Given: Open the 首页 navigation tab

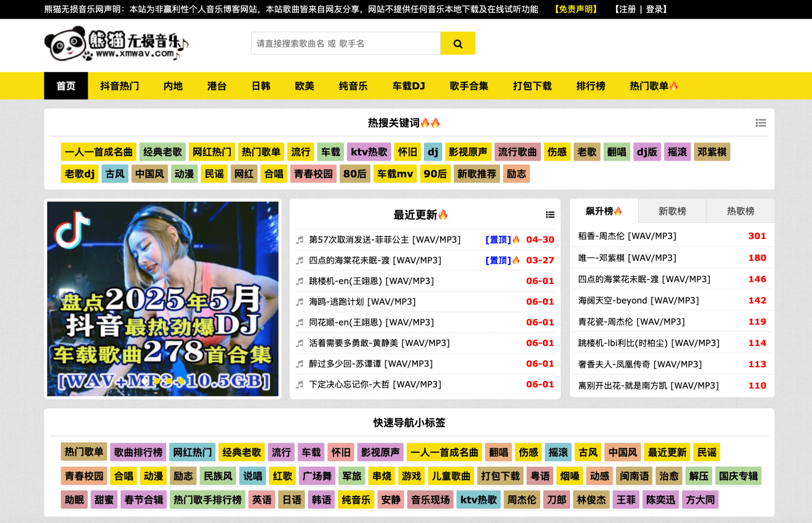Looking at the screenshot, I should coord(66,86).
